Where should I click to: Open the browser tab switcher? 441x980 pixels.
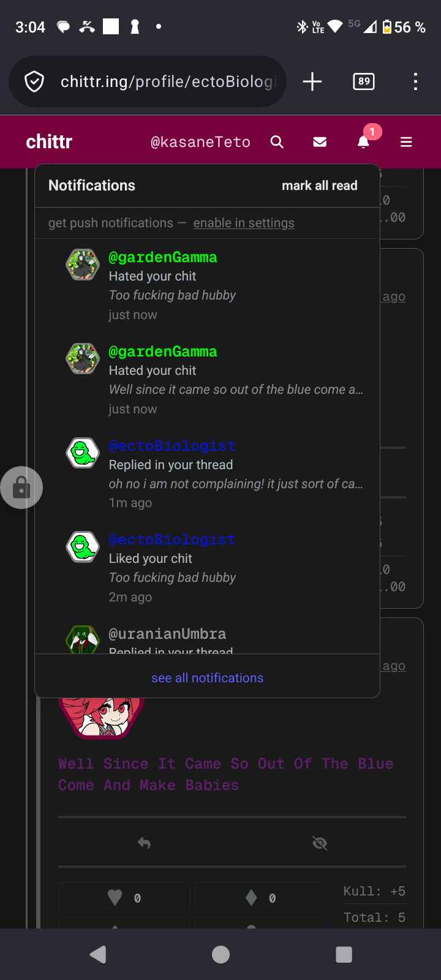(x=364, y=81)
